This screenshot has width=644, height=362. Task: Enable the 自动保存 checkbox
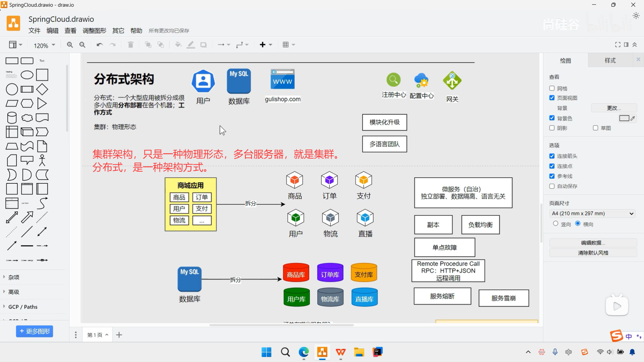pos(552,186)
